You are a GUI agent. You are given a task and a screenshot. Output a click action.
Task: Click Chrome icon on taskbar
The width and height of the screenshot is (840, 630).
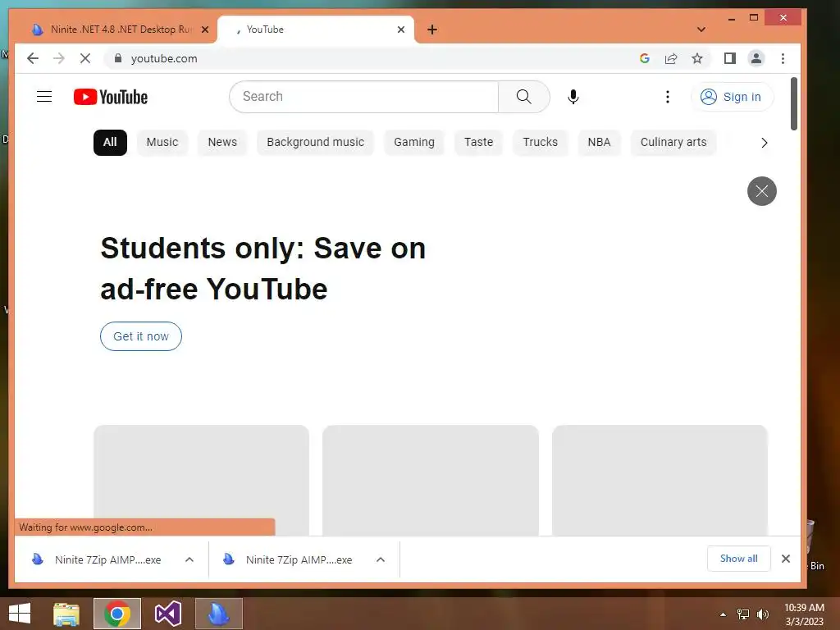117,614
